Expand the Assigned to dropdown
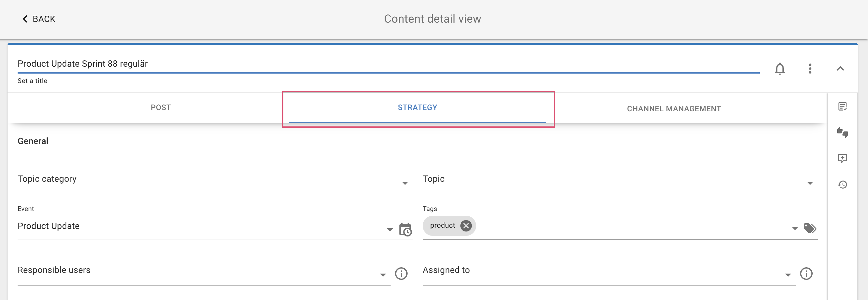The height and width of the screenshot is (300, 868). (x=788, y=275)
